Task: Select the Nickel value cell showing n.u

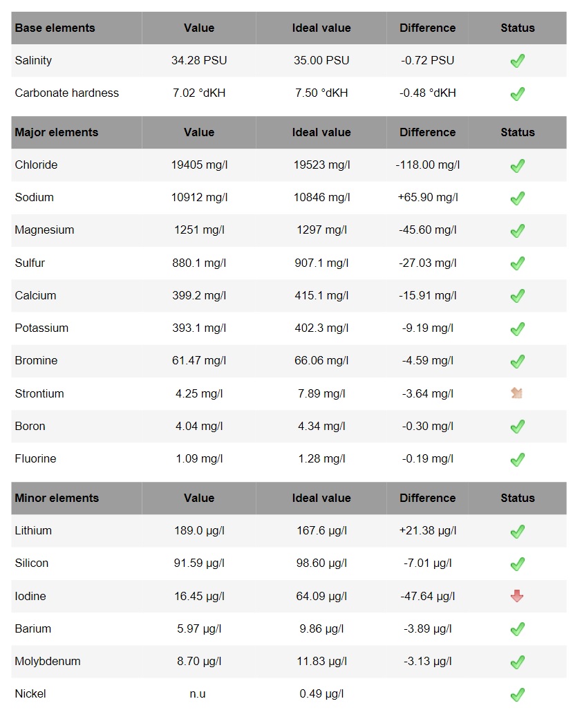Action: (x=198, y=693)
